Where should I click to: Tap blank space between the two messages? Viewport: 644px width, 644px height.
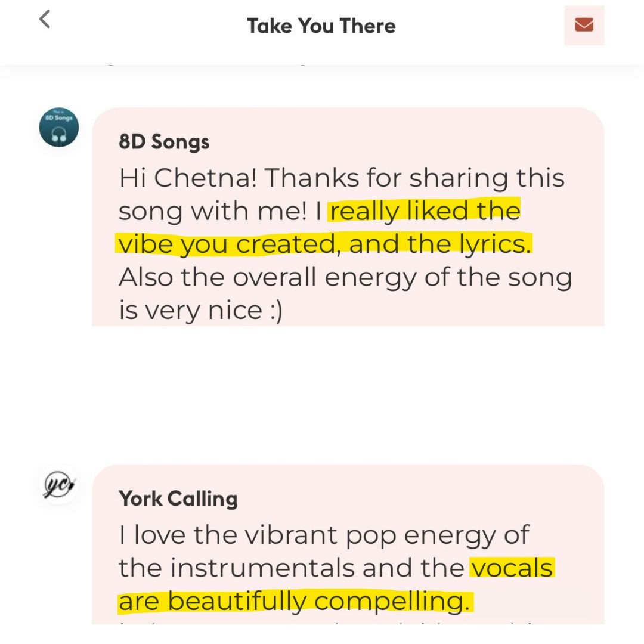322,395
